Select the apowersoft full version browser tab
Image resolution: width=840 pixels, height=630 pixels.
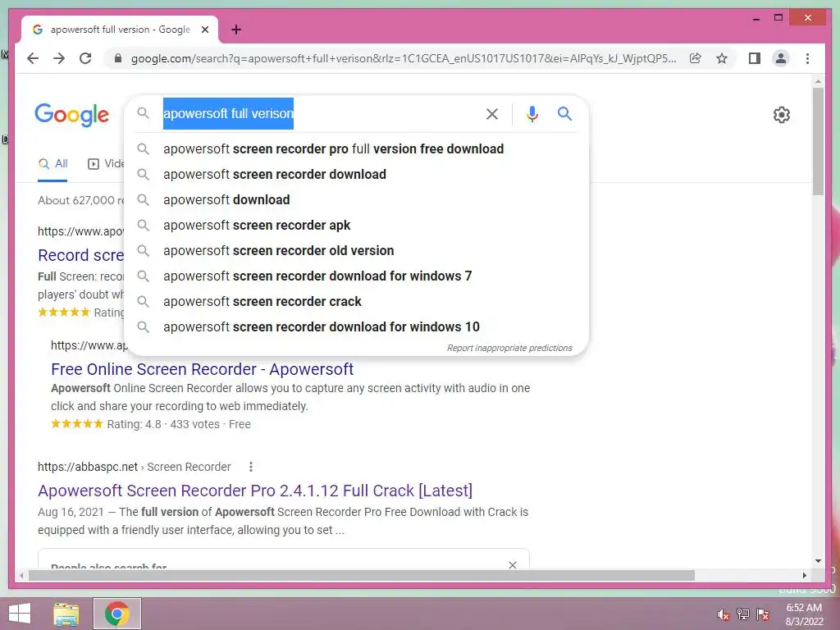[120, 30]
